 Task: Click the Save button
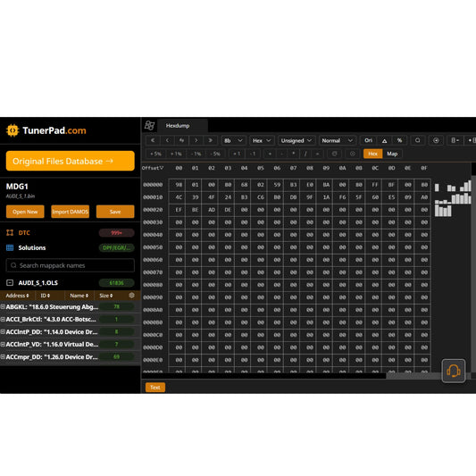click(115, 212)
